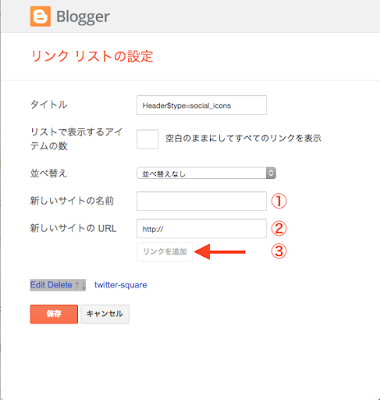Open the 並べ替えなし sort dropdown

coord(206,173)
